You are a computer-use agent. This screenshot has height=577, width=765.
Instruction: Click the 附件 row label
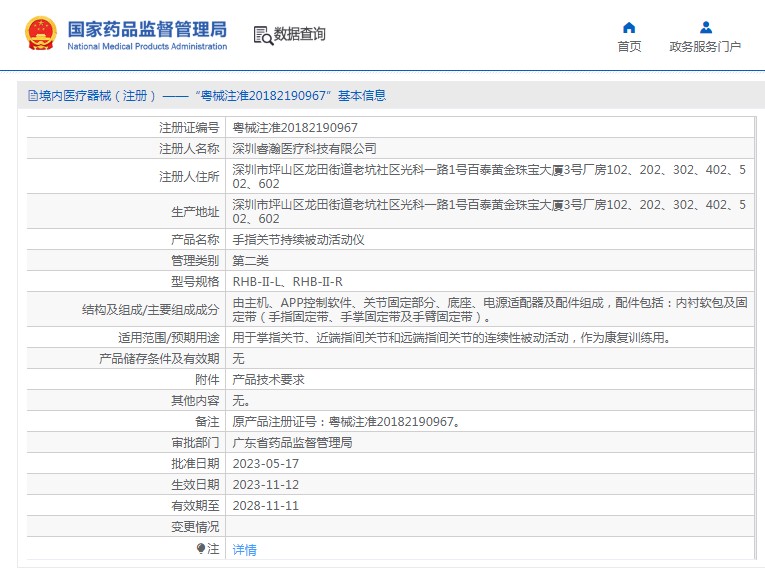point(207,379)
